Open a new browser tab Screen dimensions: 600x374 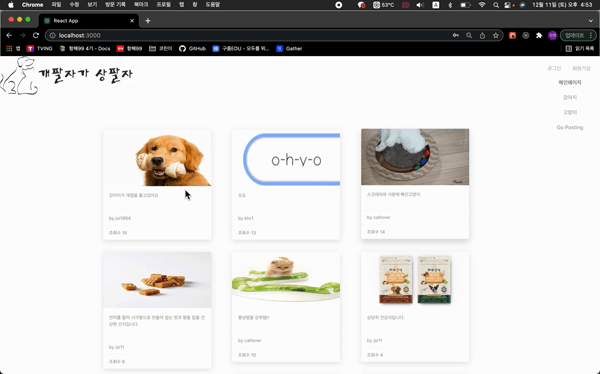[148, 21]
